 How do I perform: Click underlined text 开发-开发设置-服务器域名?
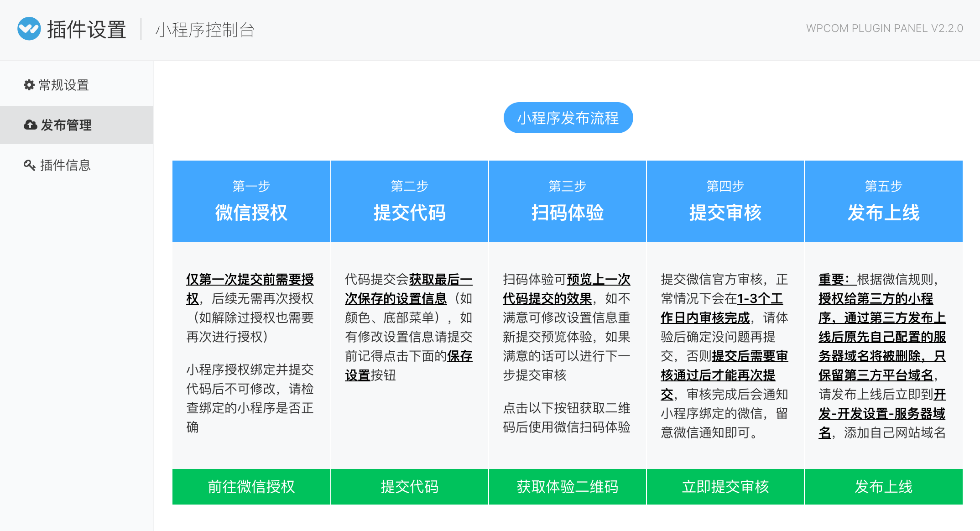click(882, 413)
